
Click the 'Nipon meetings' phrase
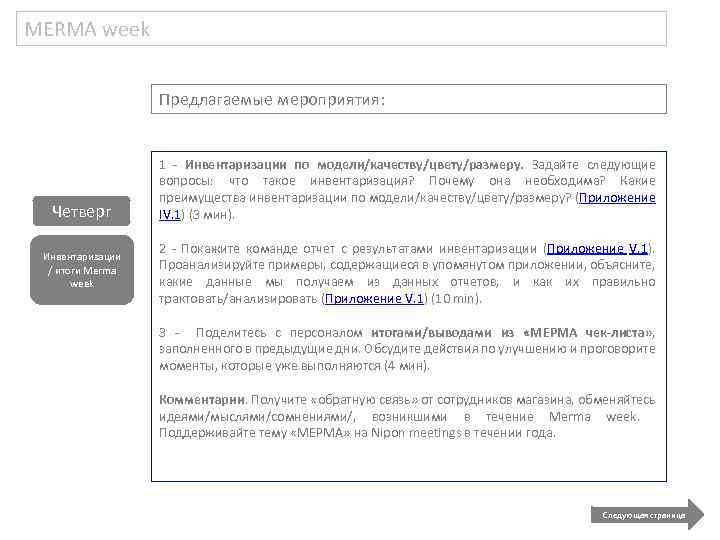tap(416, 433)
